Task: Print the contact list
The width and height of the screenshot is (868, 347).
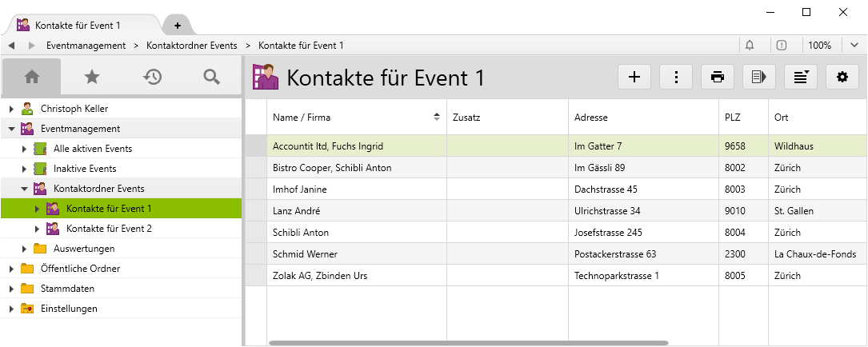Action: [718, 77]
